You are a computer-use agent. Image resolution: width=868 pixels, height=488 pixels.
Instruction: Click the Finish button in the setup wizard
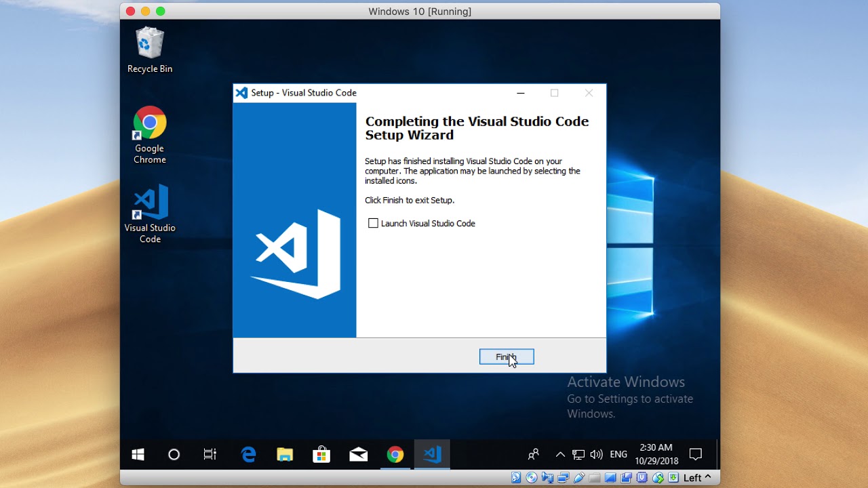507,357
